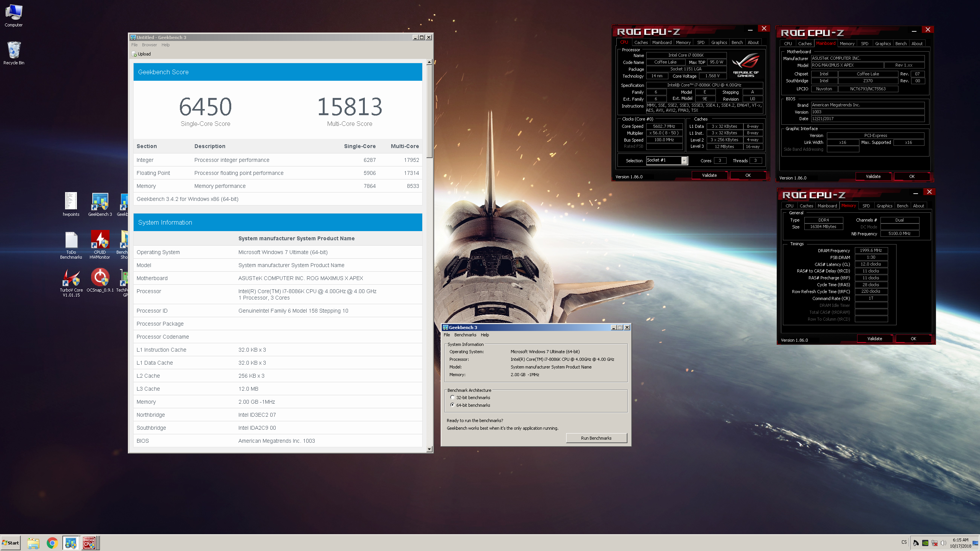The width and height of the screenshot is (980, 551).
Task: Open the Recycle Bin desktop icon
Action: pyautogui.click(x=14, y=53)
